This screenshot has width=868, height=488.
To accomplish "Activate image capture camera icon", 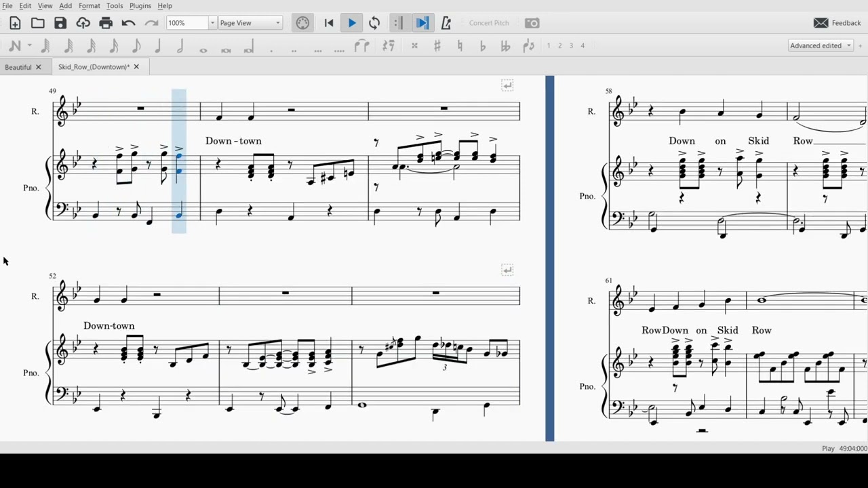I will coord(532,23).
